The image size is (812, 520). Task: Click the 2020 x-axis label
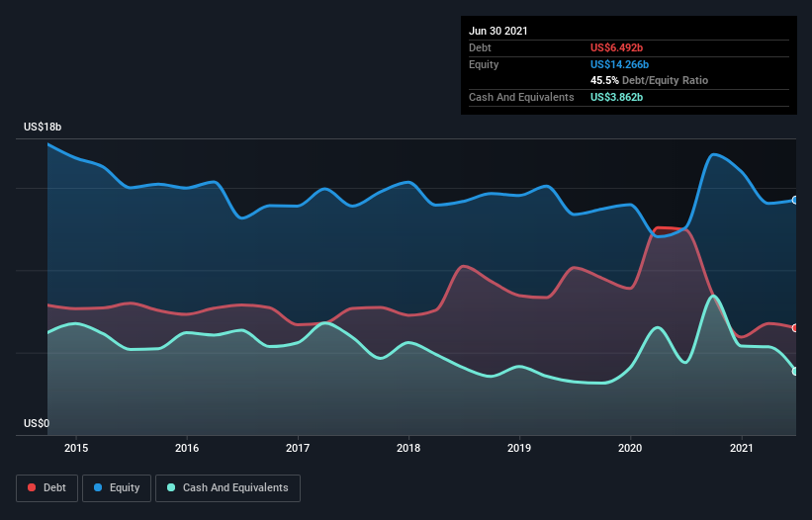[x=630, y=448]
